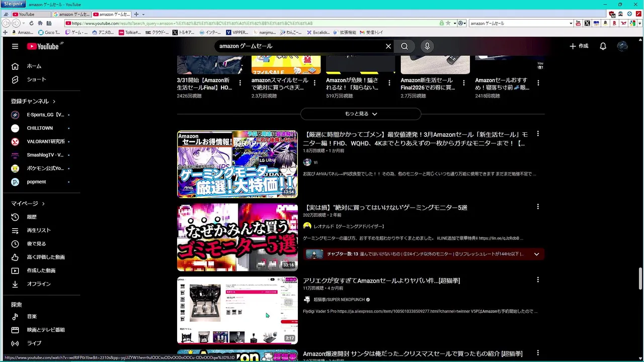Click the browser forward button

tap(16, 23)
